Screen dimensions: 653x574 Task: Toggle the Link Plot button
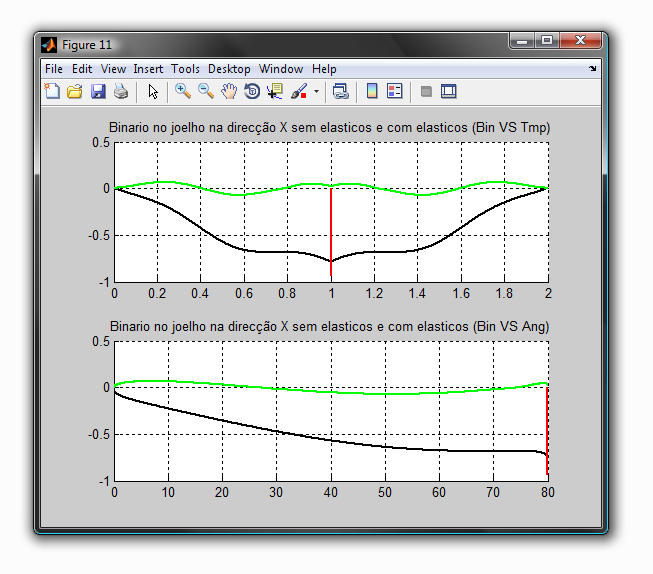point(341,92)
